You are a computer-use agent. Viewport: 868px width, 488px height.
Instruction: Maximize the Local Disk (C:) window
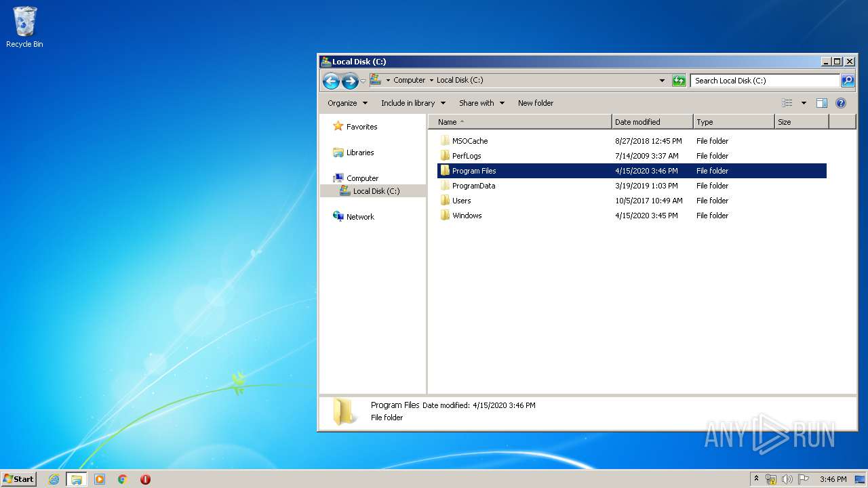tap(837, 62)
